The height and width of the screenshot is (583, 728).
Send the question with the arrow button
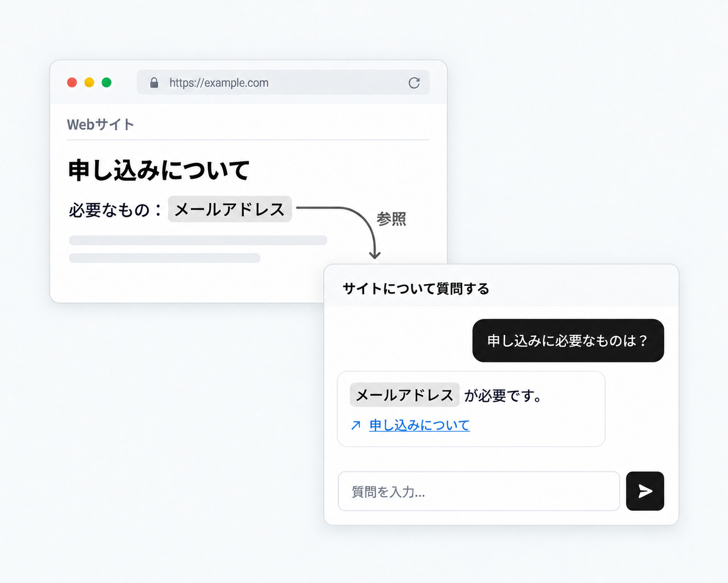tap(645, 491)
